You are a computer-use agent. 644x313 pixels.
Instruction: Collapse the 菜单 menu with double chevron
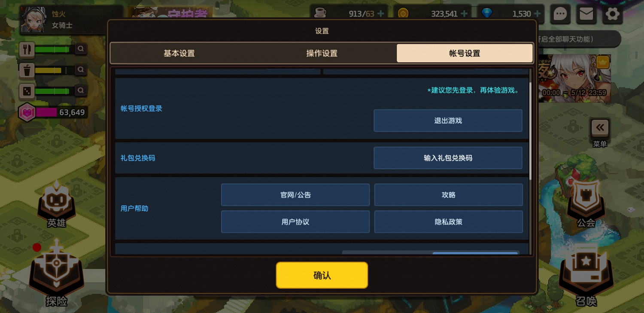click(x=600, y=128)
